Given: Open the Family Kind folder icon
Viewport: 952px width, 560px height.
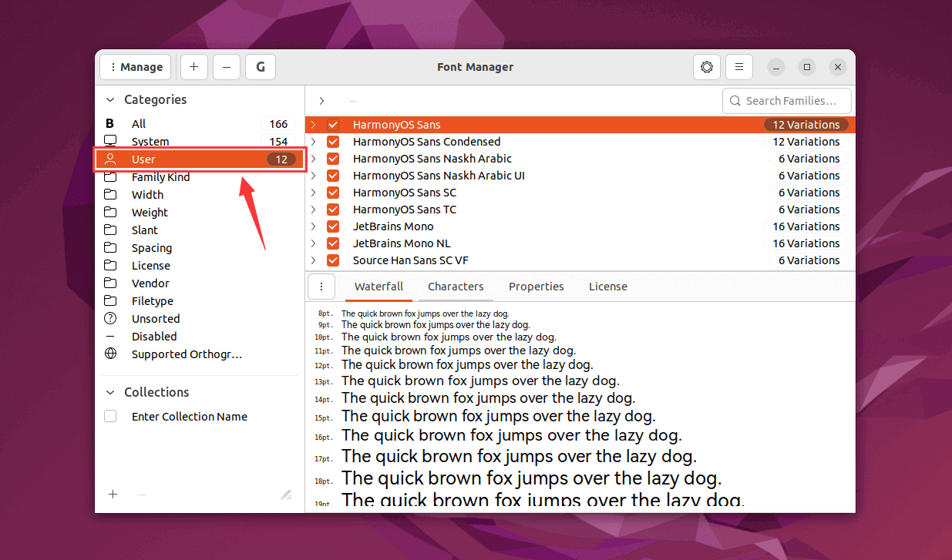Looking at the screenshot, I should 110,177.
